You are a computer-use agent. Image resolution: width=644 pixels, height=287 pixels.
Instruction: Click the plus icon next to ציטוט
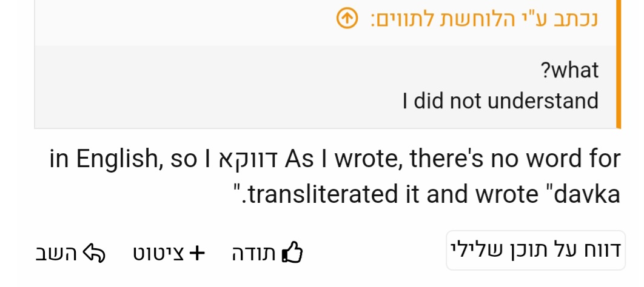[196, 253]
